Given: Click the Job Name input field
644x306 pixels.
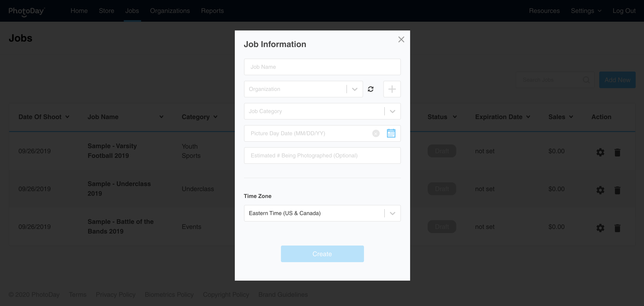Looking at the screenshot, I should pos(322,67).
